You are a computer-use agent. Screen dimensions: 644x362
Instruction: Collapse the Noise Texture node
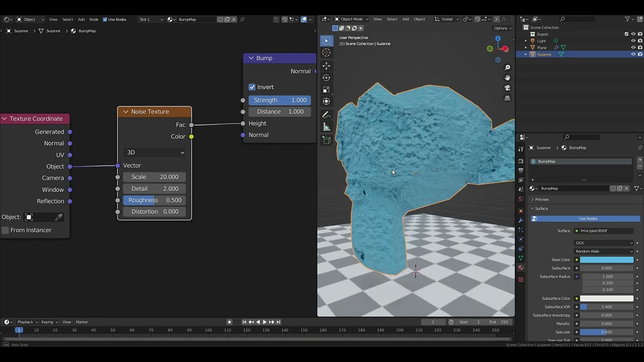126,112
